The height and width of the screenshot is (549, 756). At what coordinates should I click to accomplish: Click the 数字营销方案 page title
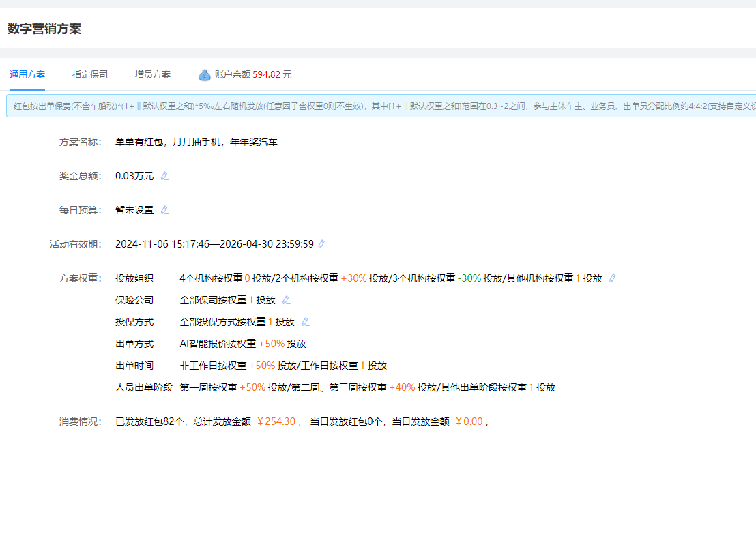point(44,29)
